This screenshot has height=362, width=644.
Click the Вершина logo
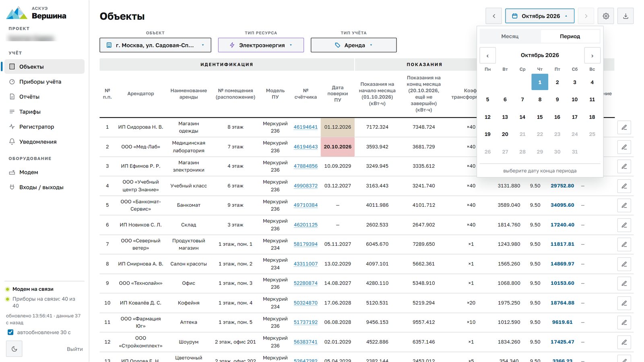[37, 13]
